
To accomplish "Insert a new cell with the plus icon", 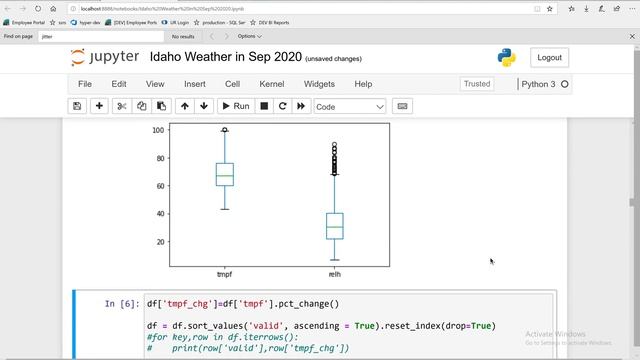I will click(x=99, y=106).
